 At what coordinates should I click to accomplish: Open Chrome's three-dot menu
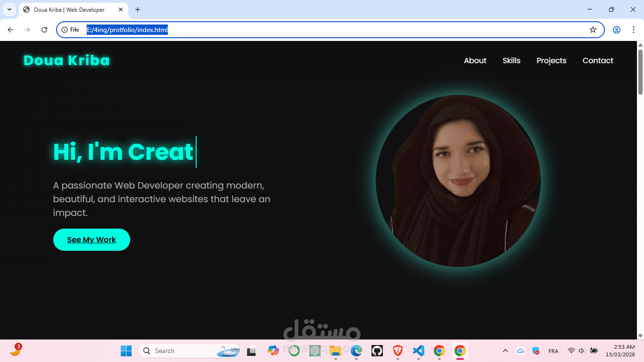click(633, 30)
